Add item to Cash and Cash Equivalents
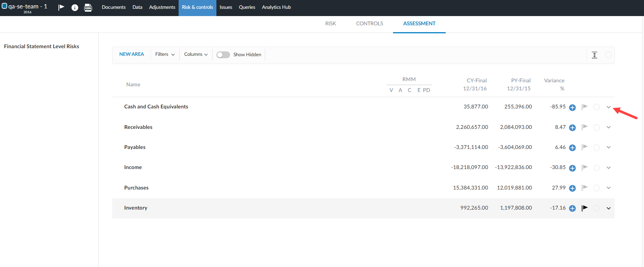Screen dimensions: 644x267 click(572, 108)
